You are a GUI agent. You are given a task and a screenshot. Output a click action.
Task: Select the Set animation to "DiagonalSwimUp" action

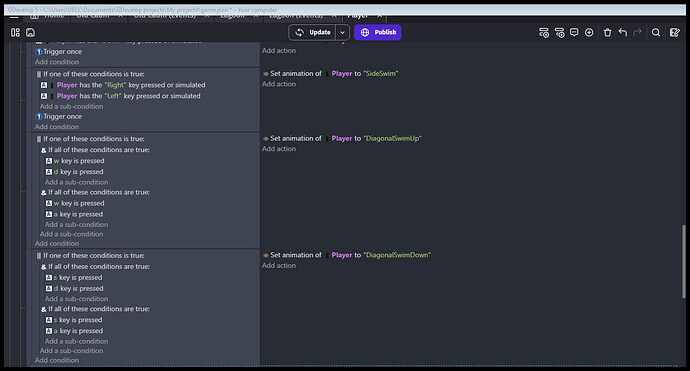click(x=342, y=138)
